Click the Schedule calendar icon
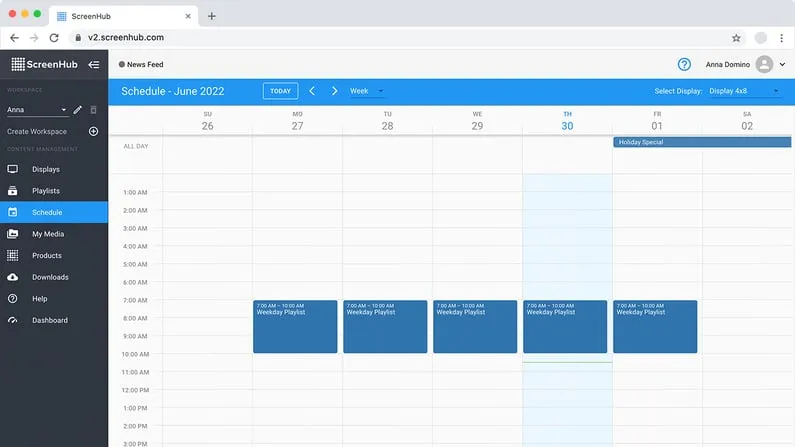The width and height of the screenshot is (795, 447). click(x=13, y=212)
